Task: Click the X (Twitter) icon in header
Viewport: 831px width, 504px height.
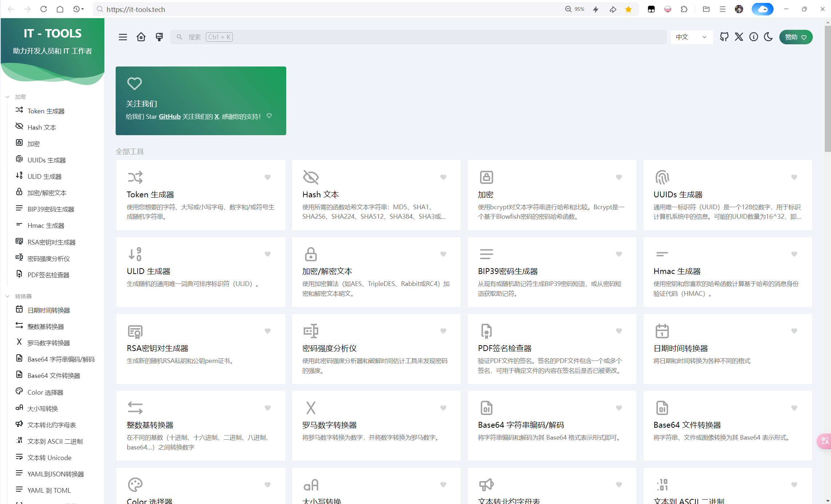Action: pos(739,37)
